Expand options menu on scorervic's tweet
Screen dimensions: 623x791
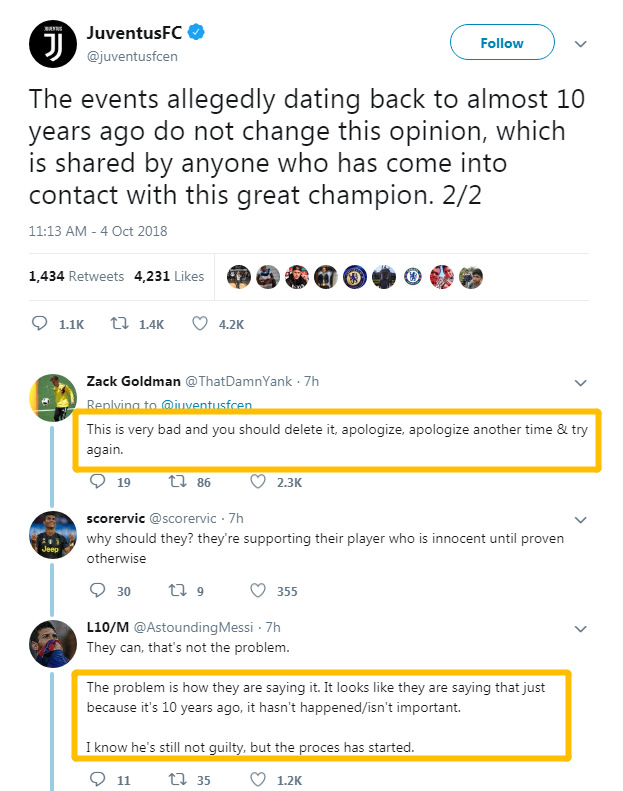point(580,519)
